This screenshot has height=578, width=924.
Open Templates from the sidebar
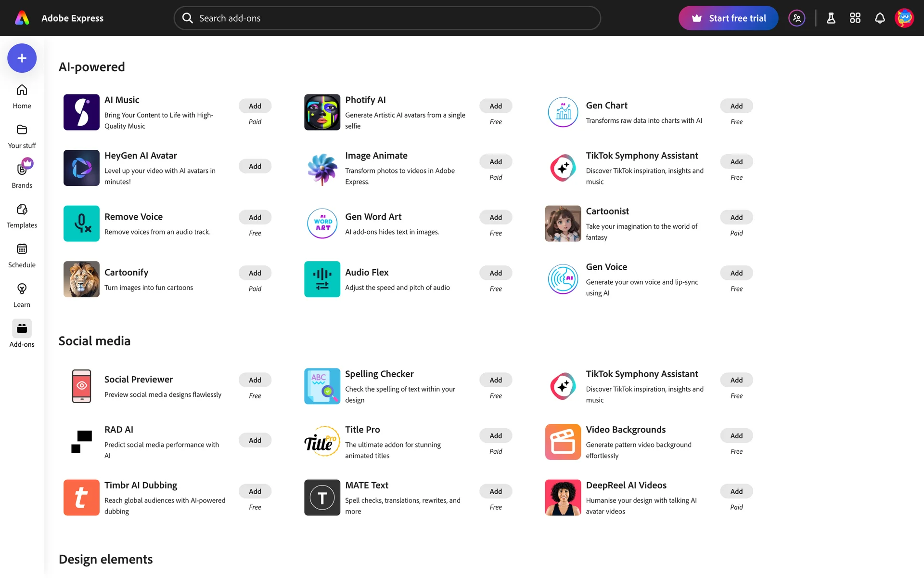[22, 216]
